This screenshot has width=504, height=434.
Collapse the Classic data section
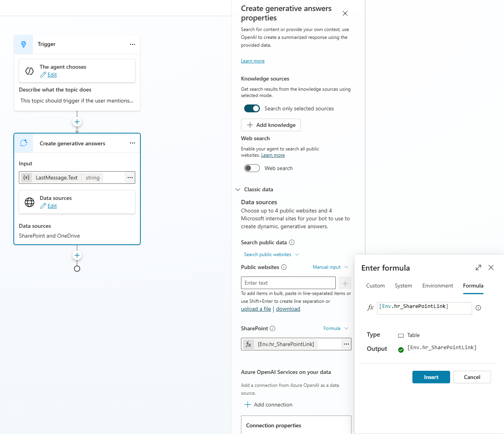[x=238, y=189]
